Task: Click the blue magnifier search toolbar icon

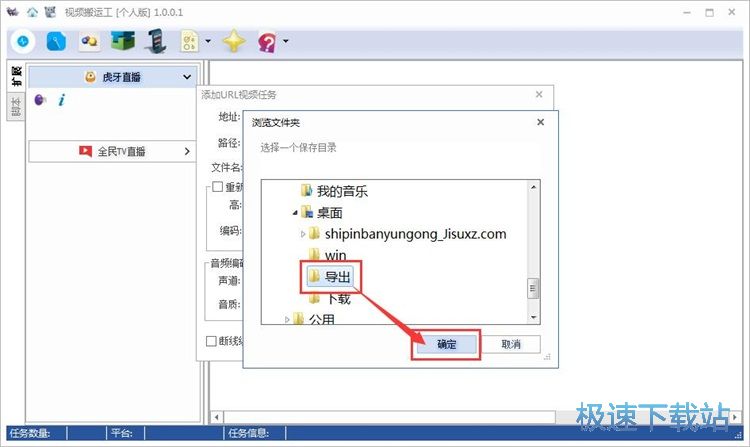Action: click(x=56, y=41)
